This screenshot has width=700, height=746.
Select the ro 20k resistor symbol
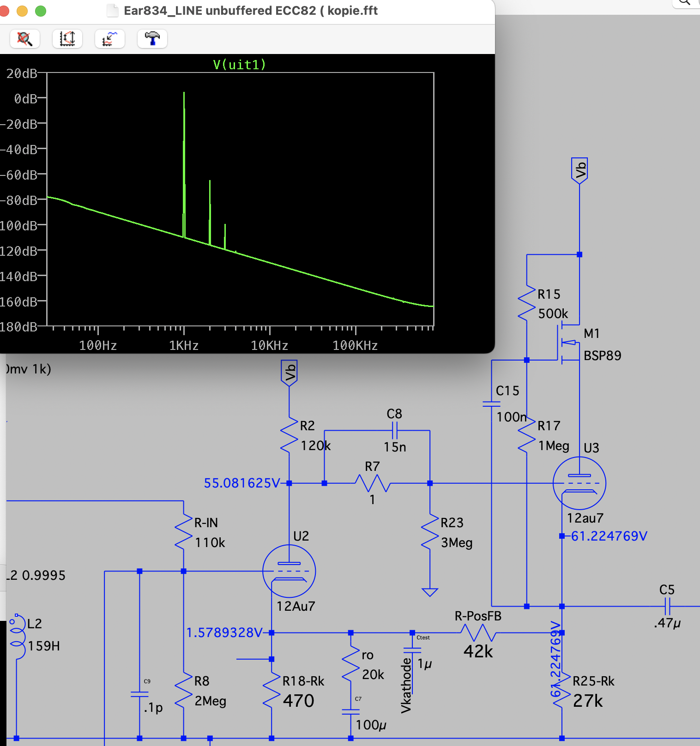(x=351, y=663)
